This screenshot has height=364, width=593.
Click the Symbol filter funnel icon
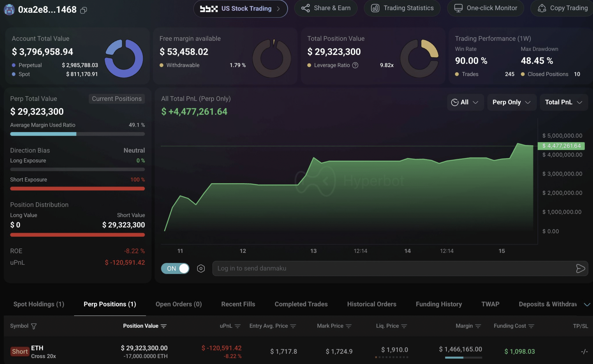tap(34, 326)
